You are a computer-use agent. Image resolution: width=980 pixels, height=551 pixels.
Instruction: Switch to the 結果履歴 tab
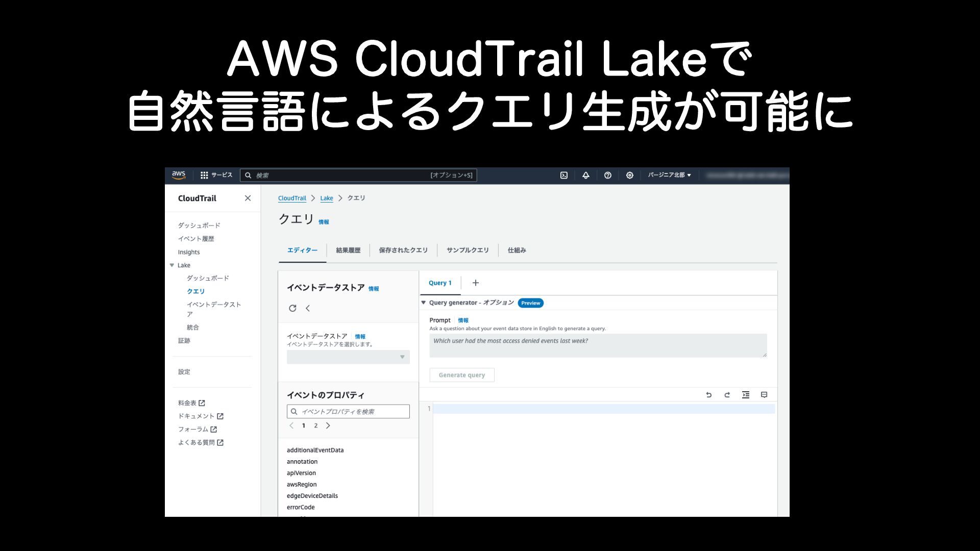(348, 250)
